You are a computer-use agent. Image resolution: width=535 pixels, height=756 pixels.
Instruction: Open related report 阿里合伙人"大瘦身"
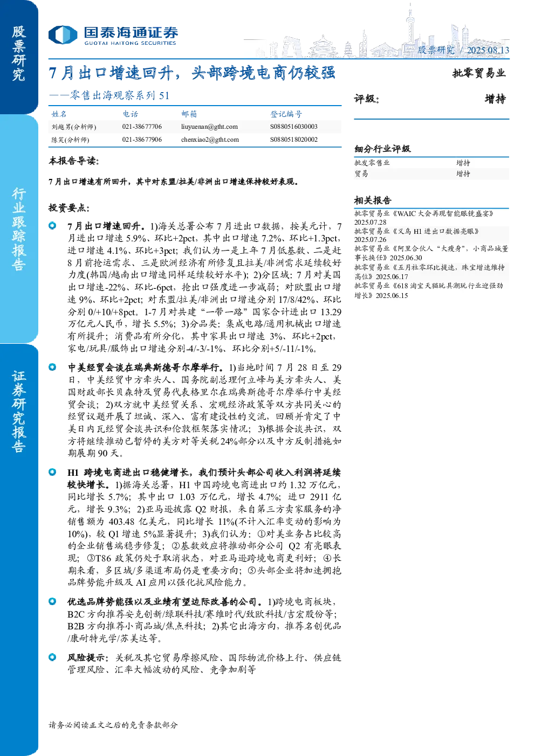tap(431, 253)
